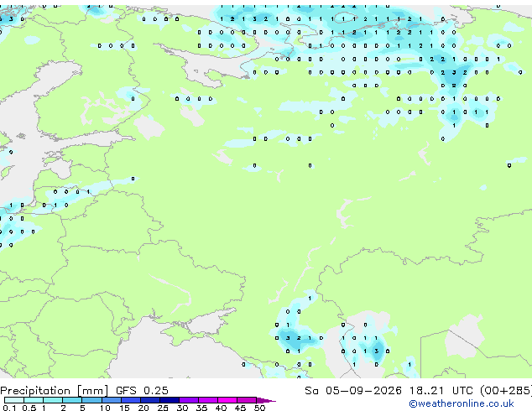Click the 5–10 mm legend color swatch
Screen dimensions: 532x411
click(x=92, y=400)
